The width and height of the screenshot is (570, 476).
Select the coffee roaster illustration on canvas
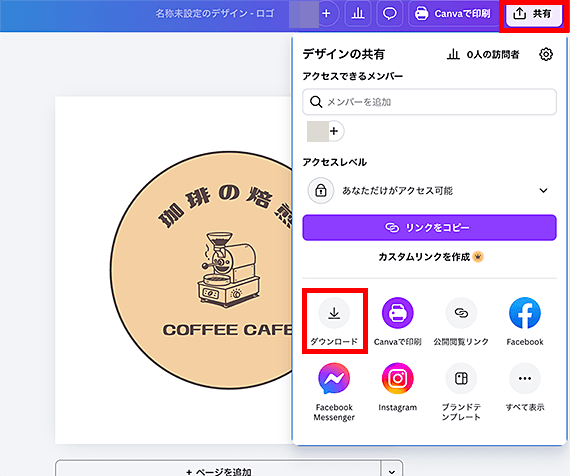coord(228,269)
